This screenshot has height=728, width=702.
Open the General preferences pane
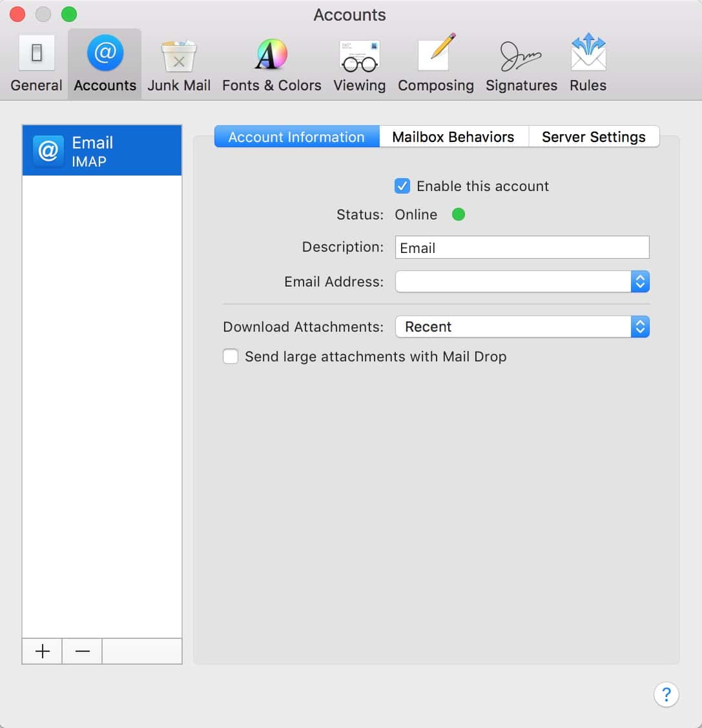[36, 65]
